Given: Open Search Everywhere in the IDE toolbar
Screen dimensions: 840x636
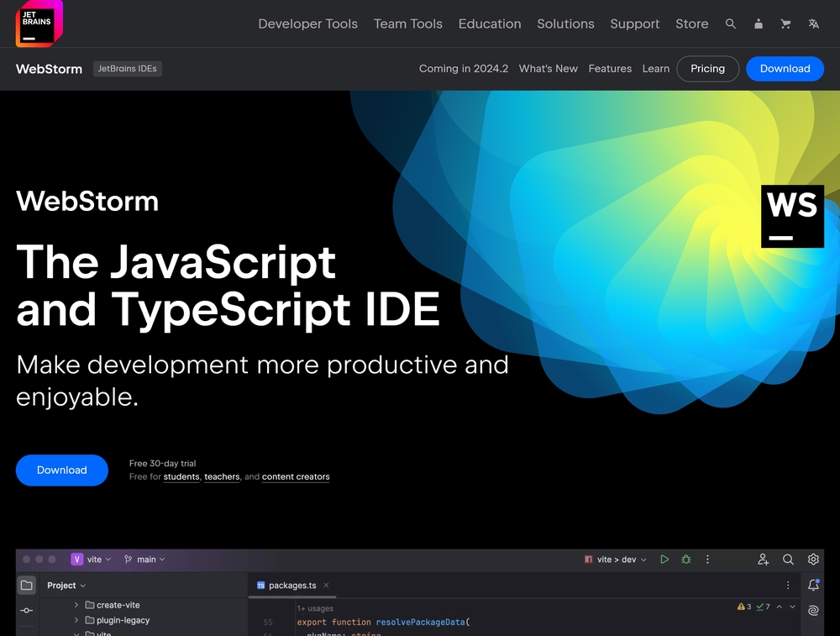Looking at the screenshot, I should pyautogui.click(x=788, y=559).
